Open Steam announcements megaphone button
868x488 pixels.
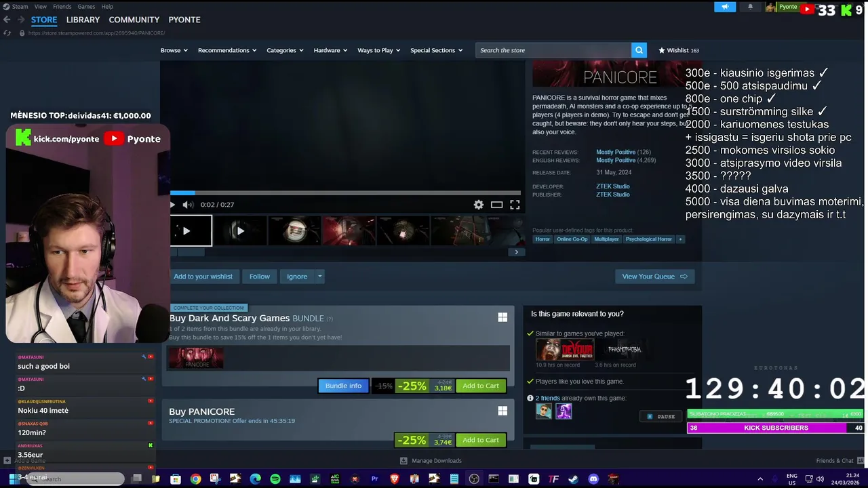point(725,7)
